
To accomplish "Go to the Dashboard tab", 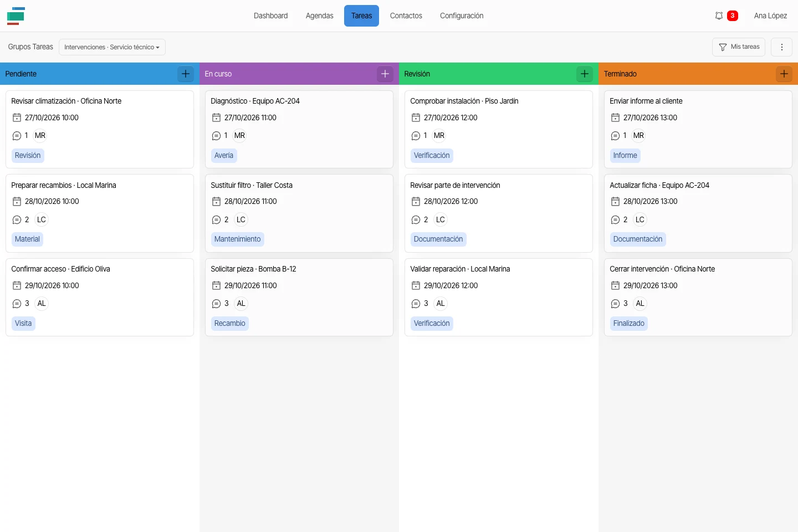I will click(x=270, y=16).
